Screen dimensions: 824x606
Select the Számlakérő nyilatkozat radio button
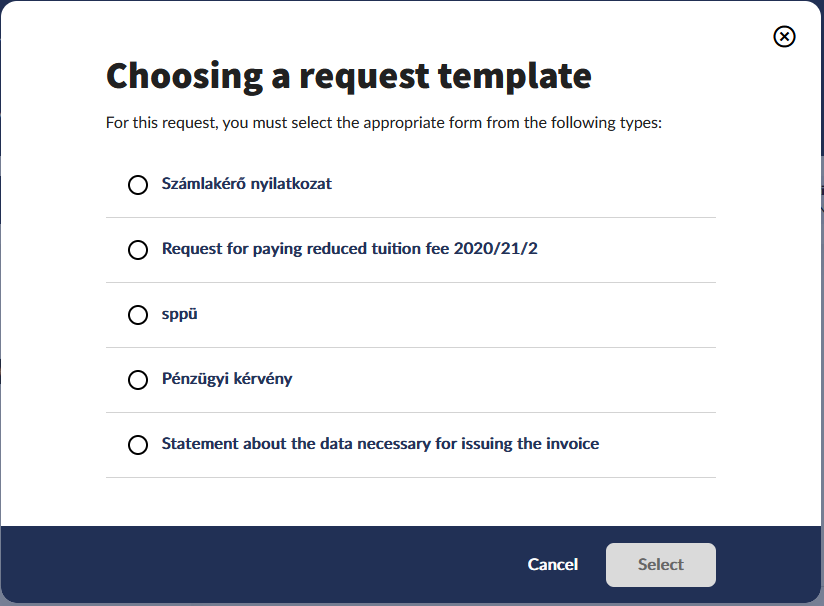pyautogui.click(x=138, y=185)
